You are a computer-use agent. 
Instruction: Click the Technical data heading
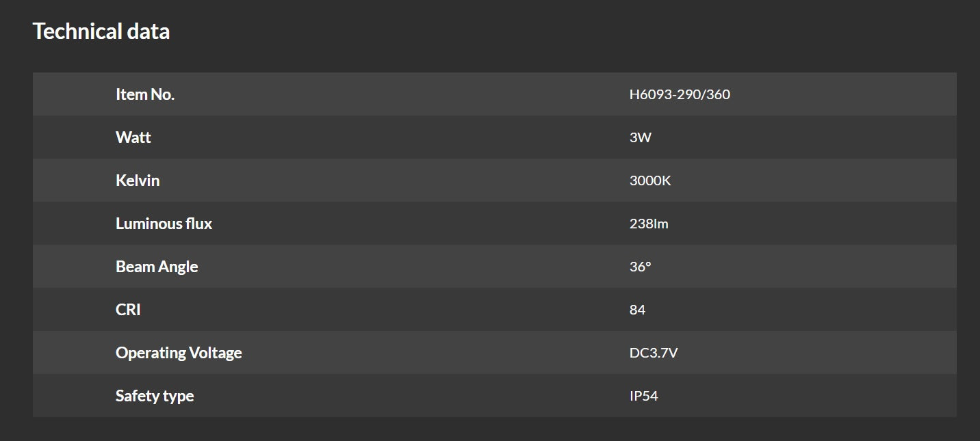pos(101,31)
